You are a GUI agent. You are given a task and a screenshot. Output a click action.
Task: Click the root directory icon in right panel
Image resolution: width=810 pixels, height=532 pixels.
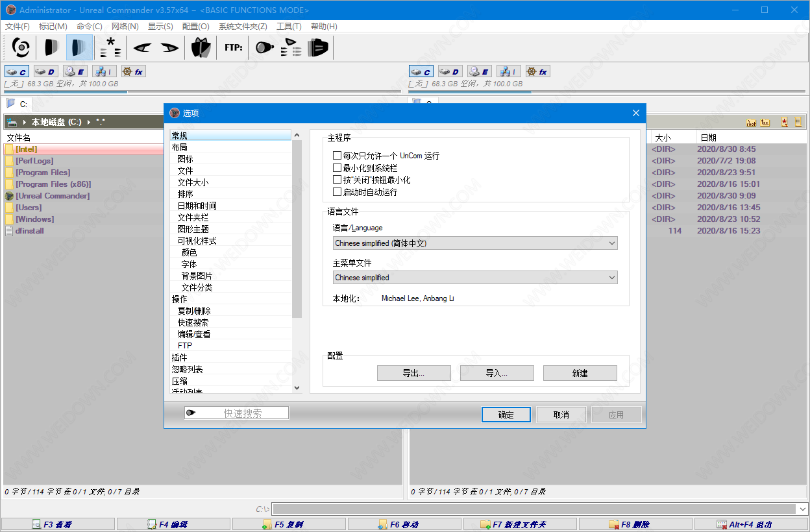coord(752,122)
